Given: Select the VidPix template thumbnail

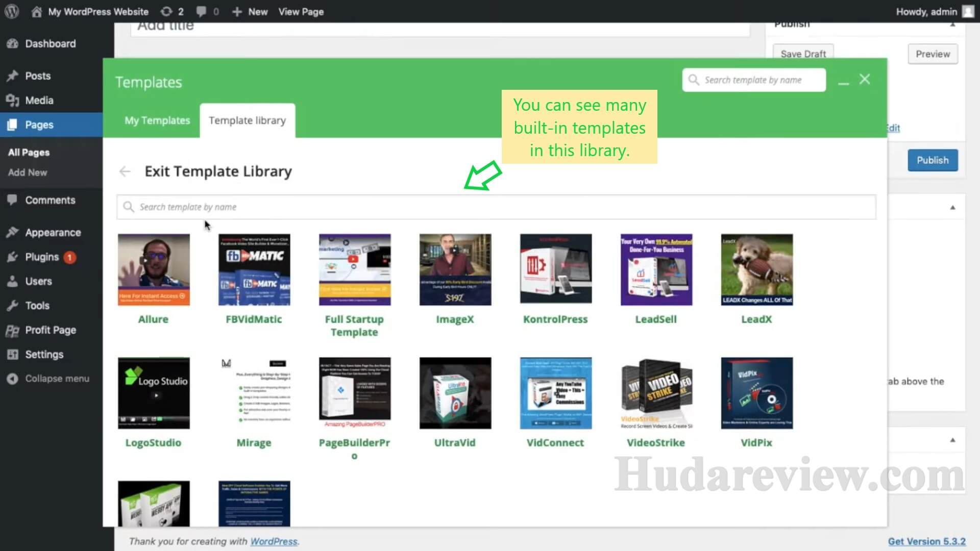Looking at the screenshot, I should pos(757,393).
